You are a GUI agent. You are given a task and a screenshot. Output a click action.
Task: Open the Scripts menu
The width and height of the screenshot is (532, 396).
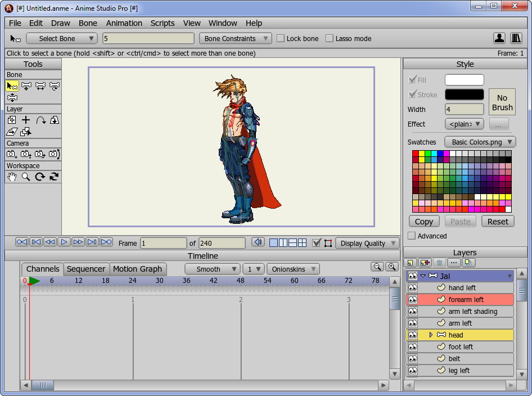click(163, 23)
